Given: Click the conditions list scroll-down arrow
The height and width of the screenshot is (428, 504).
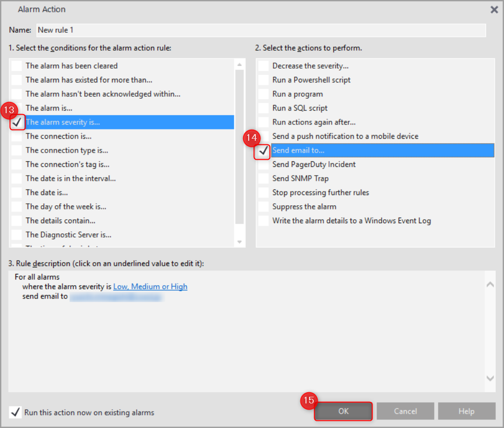Looking at the screenshot, I should [x=239, y=242].
